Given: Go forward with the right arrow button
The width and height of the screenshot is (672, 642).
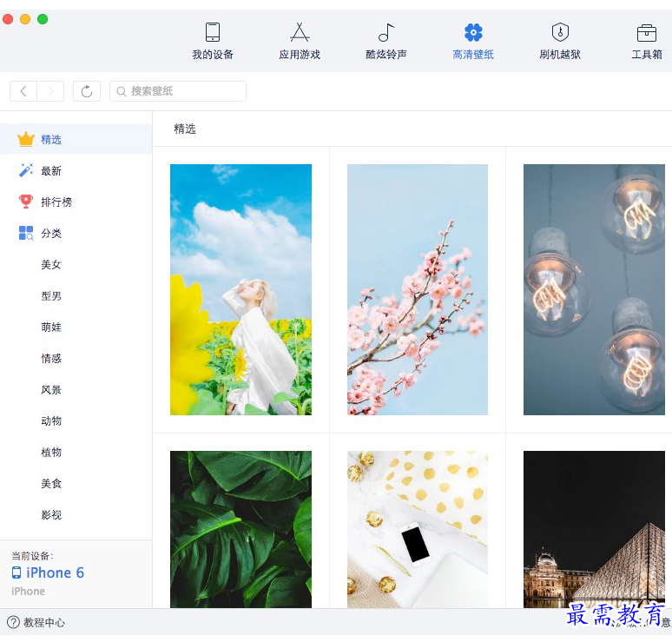Looking at the screenshot, I should point(50,91).
